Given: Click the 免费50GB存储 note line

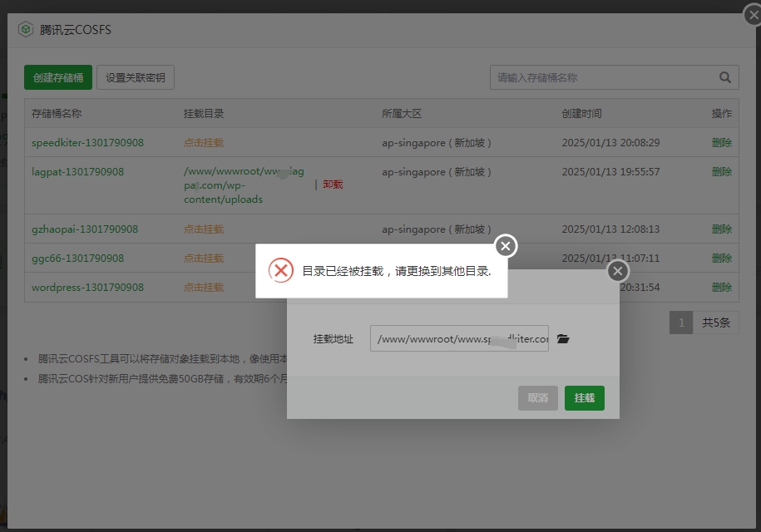Looking at the screenshot, I should (x=162, y=378).
